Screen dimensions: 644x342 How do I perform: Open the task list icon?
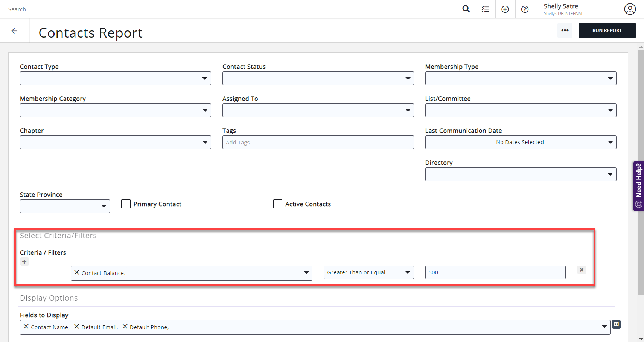click(x=486, y=9)
